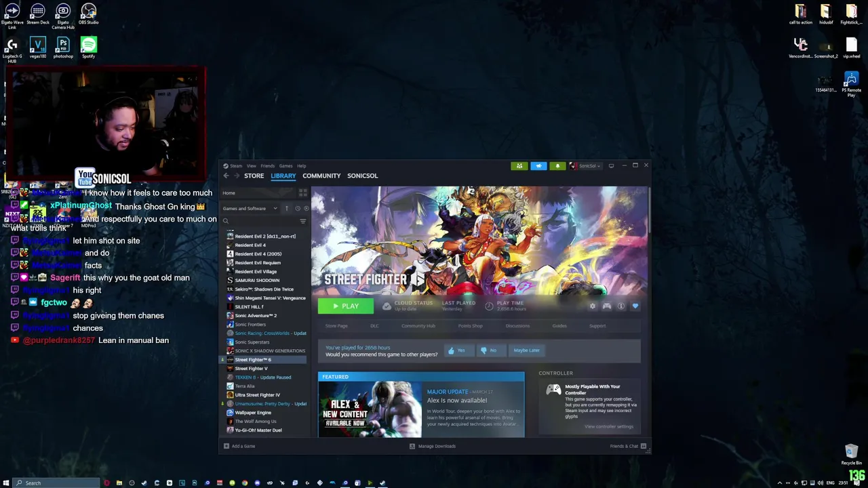The height and width of the screenshot is (488, 868).
Task: Open the SonicSol account dropdown
Action: pyautogui.click(x=585, y=165)
